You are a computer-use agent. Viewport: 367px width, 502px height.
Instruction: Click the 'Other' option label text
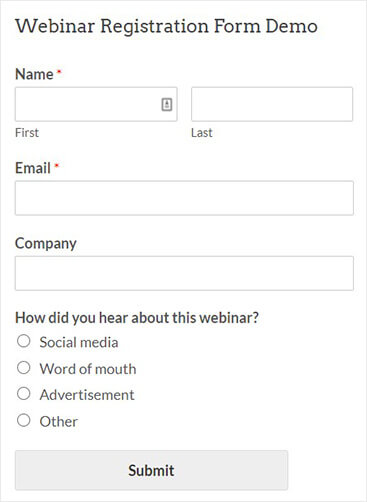pos(59,422)
